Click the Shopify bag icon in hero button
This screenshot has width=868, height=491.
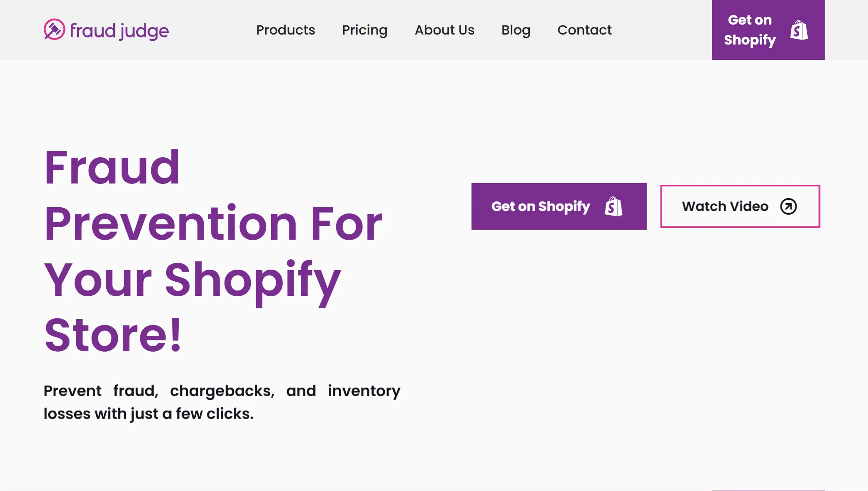click(x=614, y=206)
